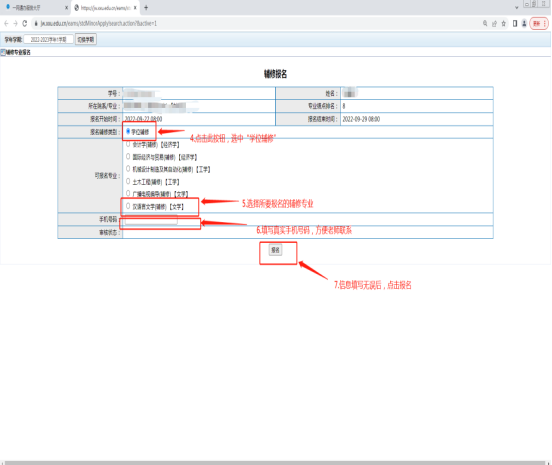Open the red 更新 browser menu button
Viewport: 552px width, 465px height.
(x=539, y=23)
